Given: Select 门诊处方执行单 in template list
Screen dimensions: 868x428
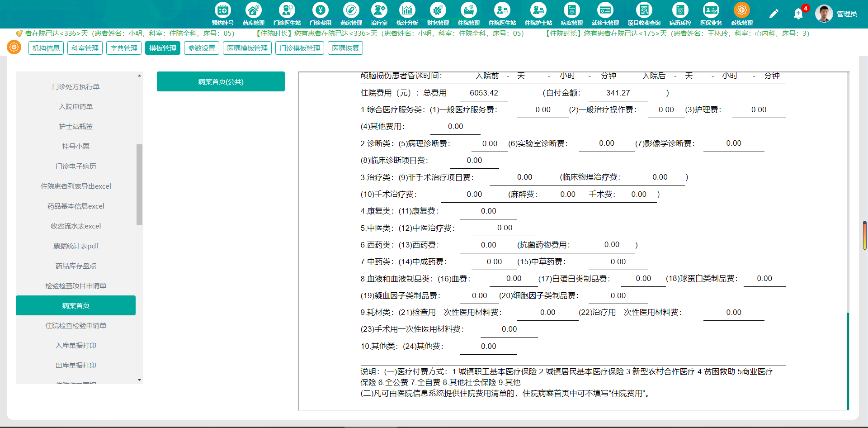Looking at the screenshot, I should click(x=75, y=86).
